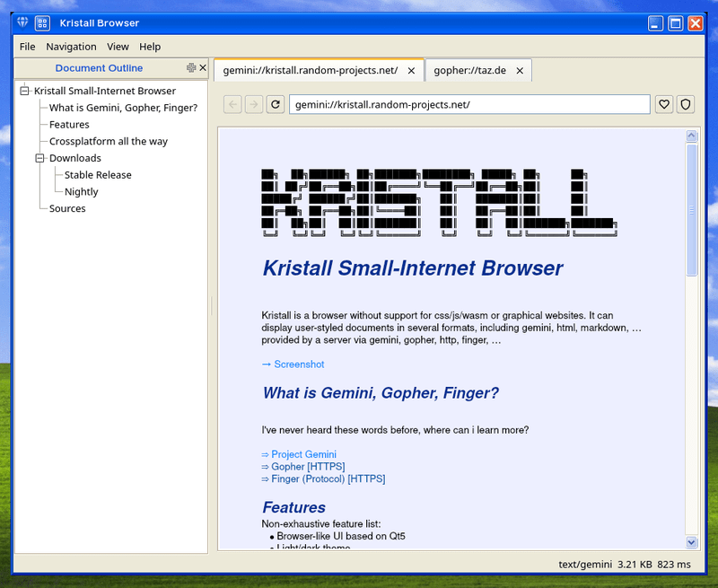Image resolution: width=718 pixels, height=588 pixels.
Task: Click the back navigation arrow button
Action: click(x=232, y=104)
